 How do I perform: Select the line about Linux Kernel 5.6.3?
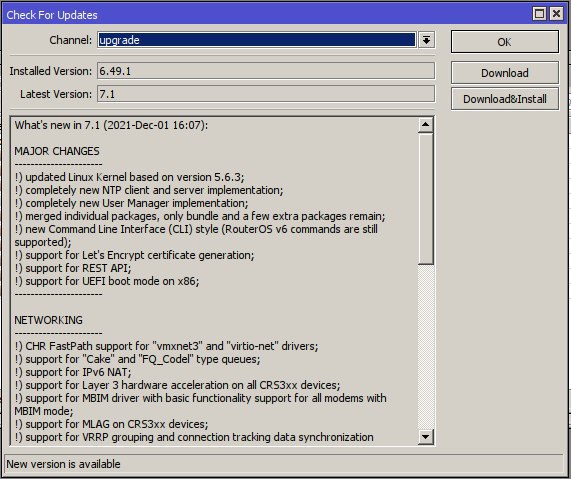click(x=129, y=177)
